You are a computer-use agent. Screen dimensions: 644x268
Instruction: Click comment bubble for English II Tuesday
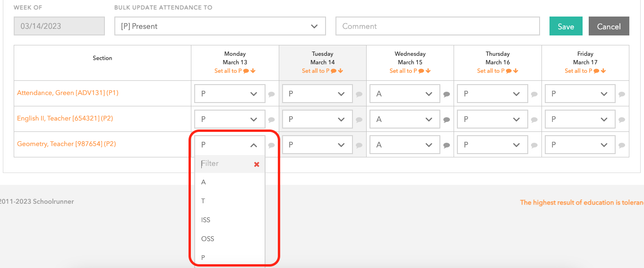click(359, 120)
